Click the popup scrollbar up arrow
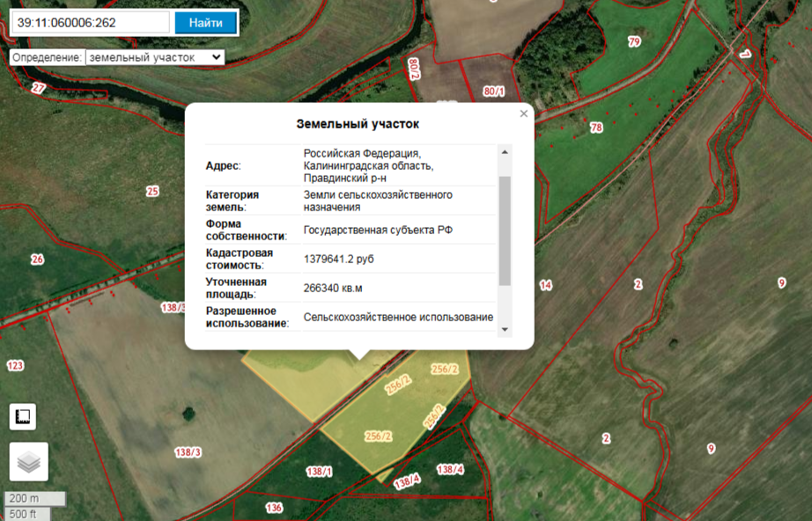 [x=505, y=152]
